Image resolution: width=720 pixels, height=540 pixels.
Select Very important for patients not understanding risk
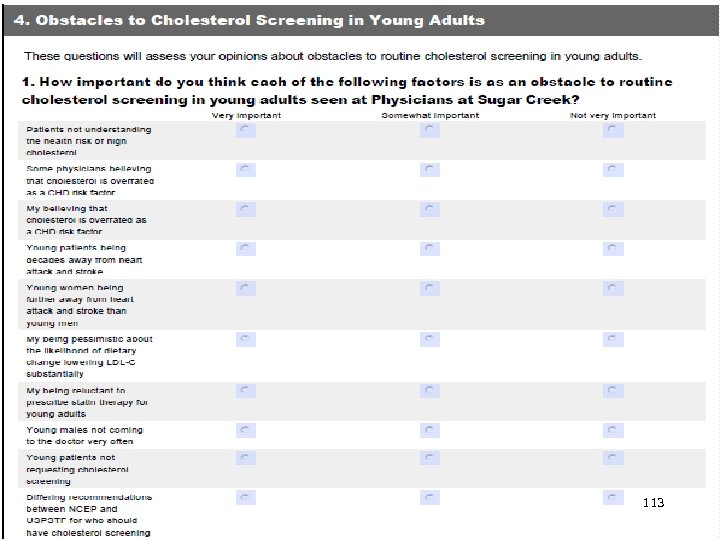click(244, 131)
